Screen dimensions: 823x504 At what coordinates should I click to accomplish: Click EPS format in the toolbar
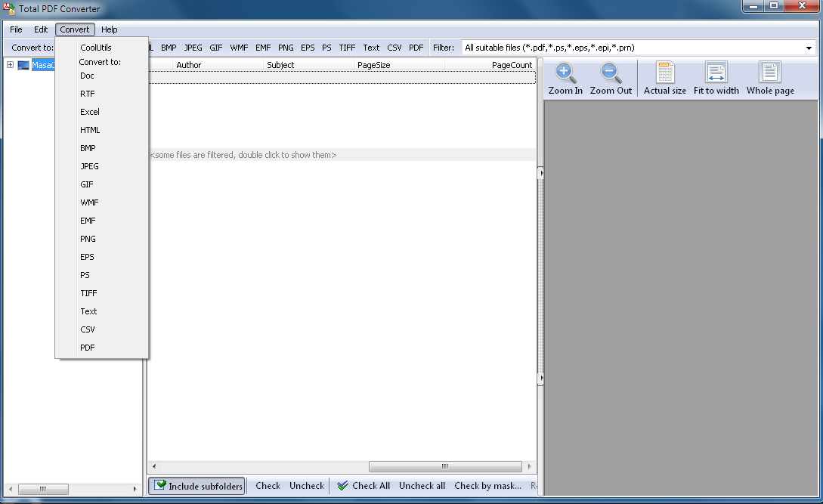pos(308,48)
